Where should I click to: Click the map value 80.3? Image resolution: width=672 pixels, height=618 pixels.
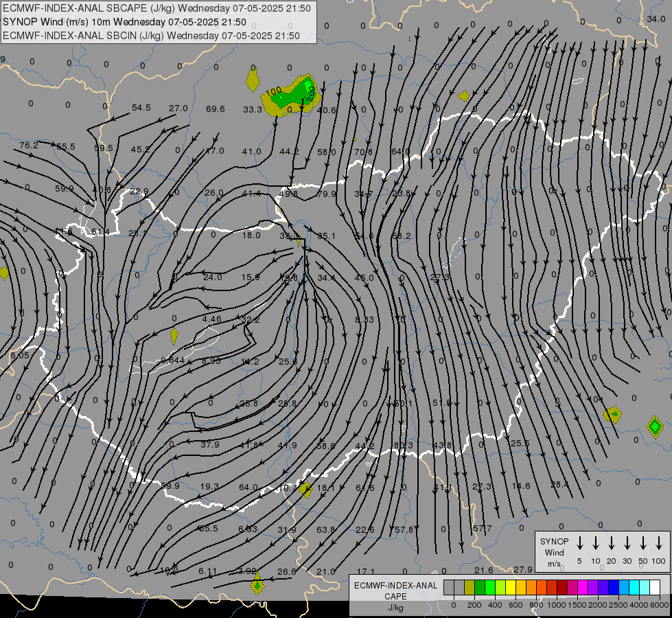(404, 446)
